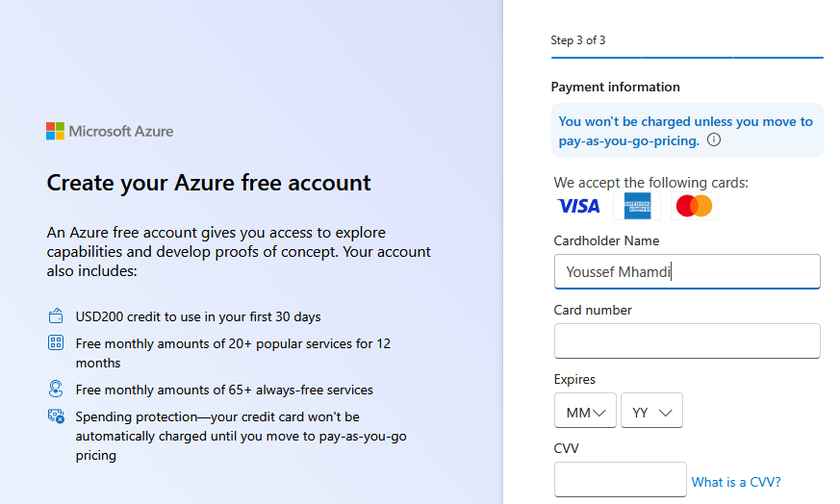Focus the Cardholder Name field
Screen dimensions: 840x504
tap(687, 272)
